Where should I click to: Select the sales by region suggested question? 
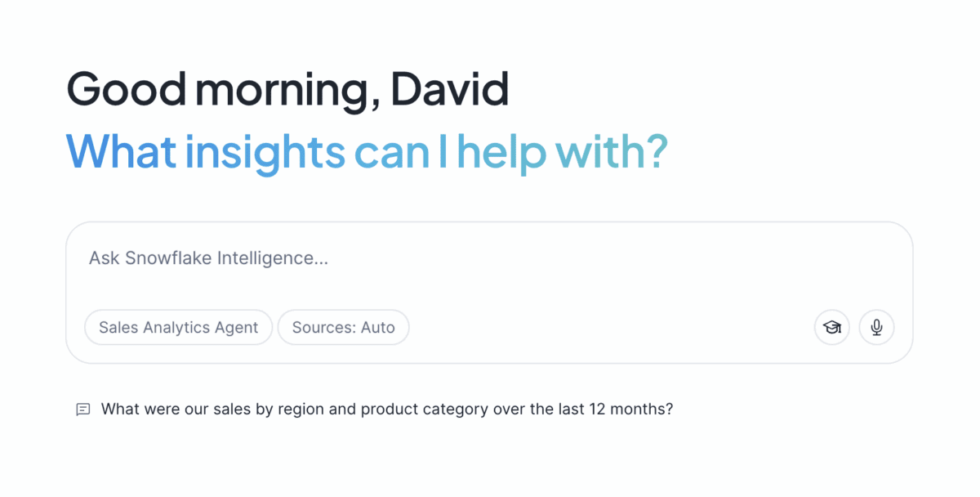point(387,409)
